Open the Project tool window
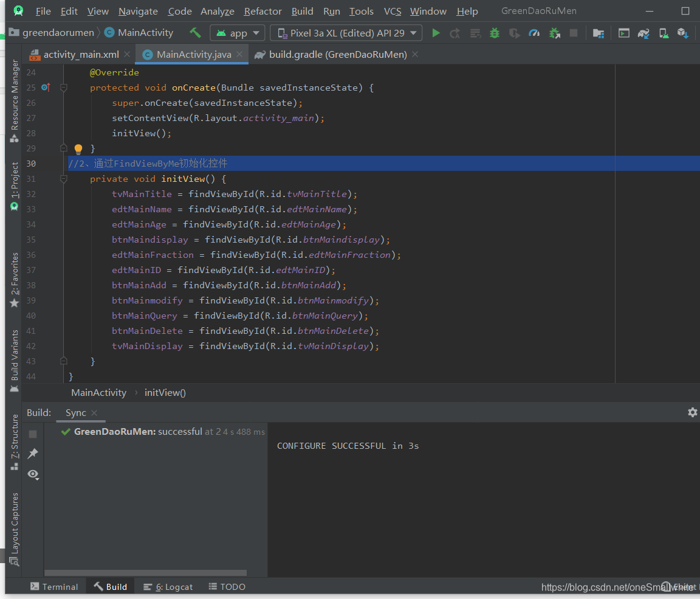The width and height of the screenshot is (700, 599). click(15, 186)
